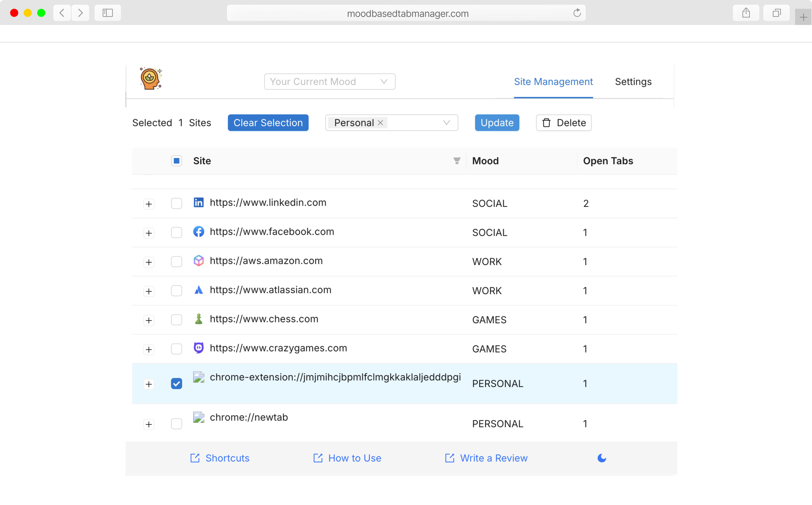Go forward with browser forward arrow
This screenshot has width=812, height=505.
[x=80, y=13]
